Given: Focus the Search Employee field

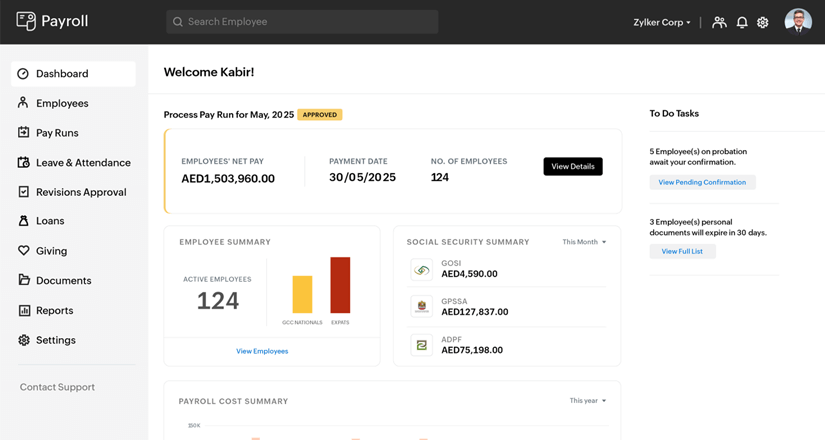Looking at the screenshot, I should click(302, 22).
